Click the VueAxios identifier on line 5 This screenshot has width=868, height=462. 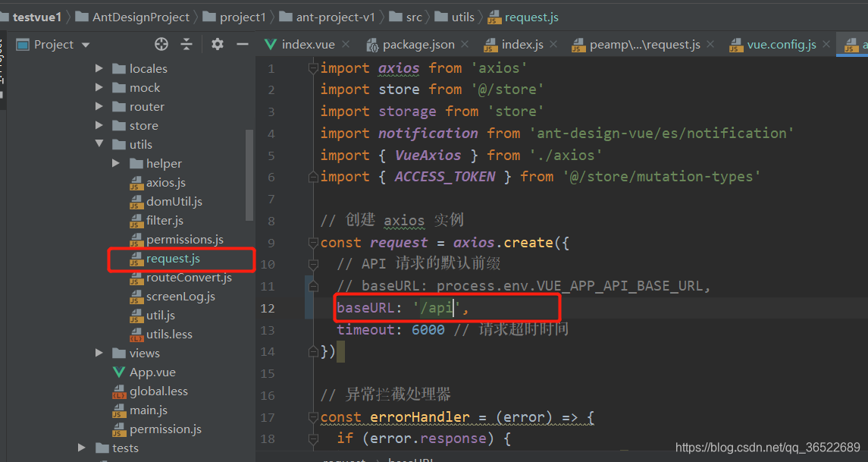tap(428, 155)
